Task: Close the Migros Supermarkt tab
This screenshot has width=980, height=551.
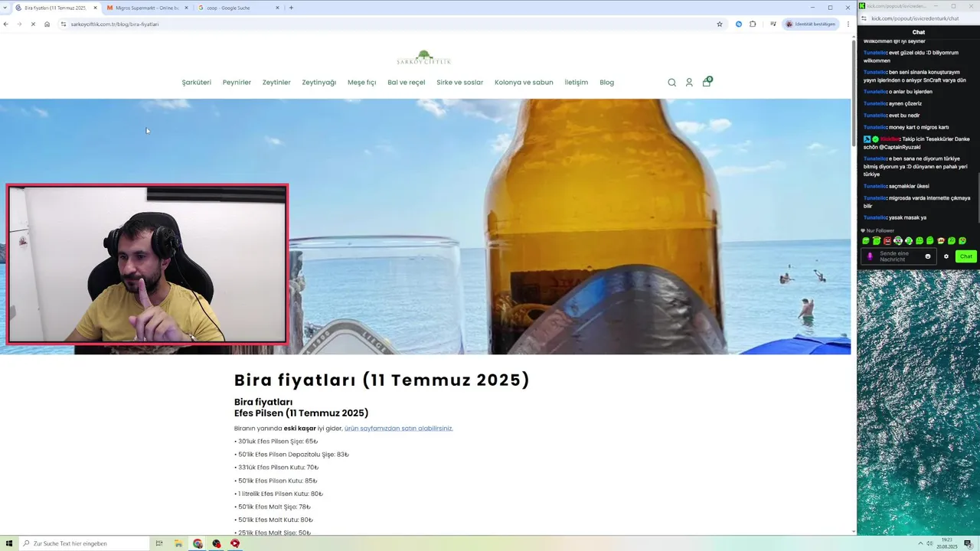Action: [186, 8]
